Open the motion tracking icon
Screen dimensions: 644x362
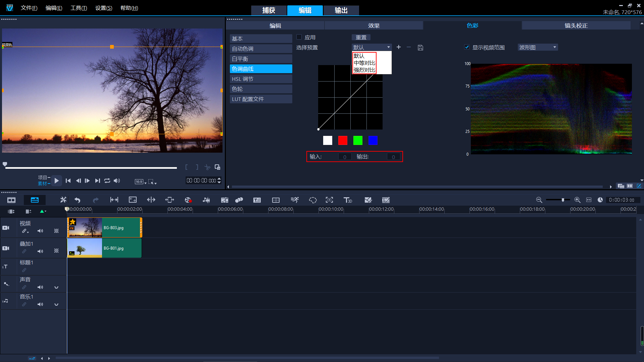(x=239, y=200)
